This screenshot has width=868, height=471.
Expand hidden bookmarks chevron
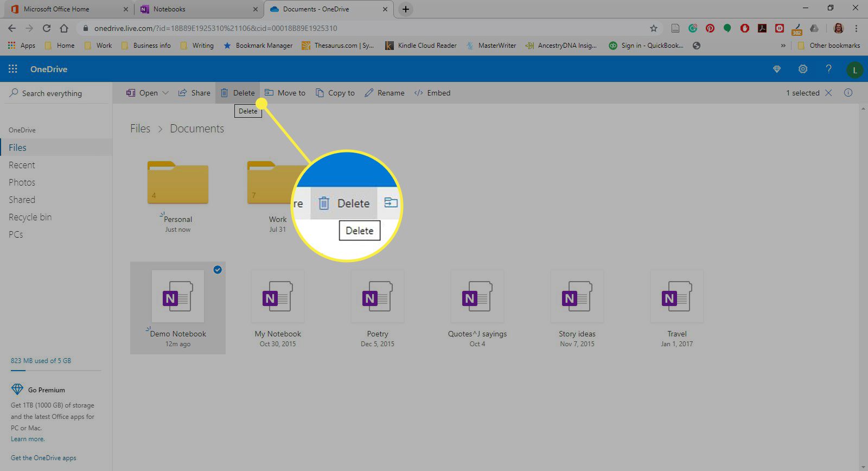pos(783,46)
